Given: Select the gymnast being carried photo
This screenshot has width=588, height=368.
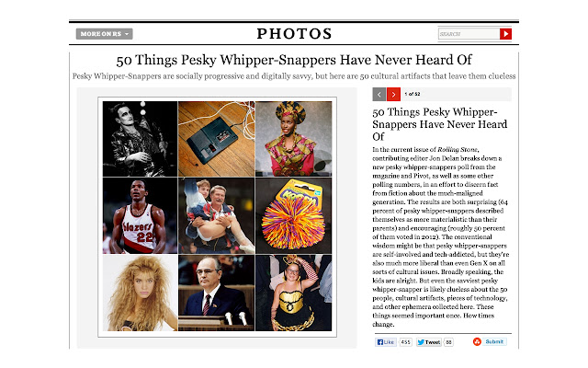Looking at the screenshot, I should 217,216.
